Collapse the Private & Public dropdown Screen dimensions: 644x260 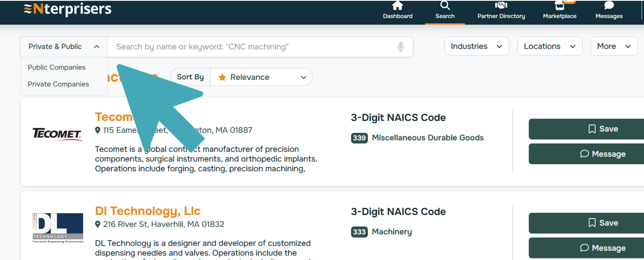[64, 47]
